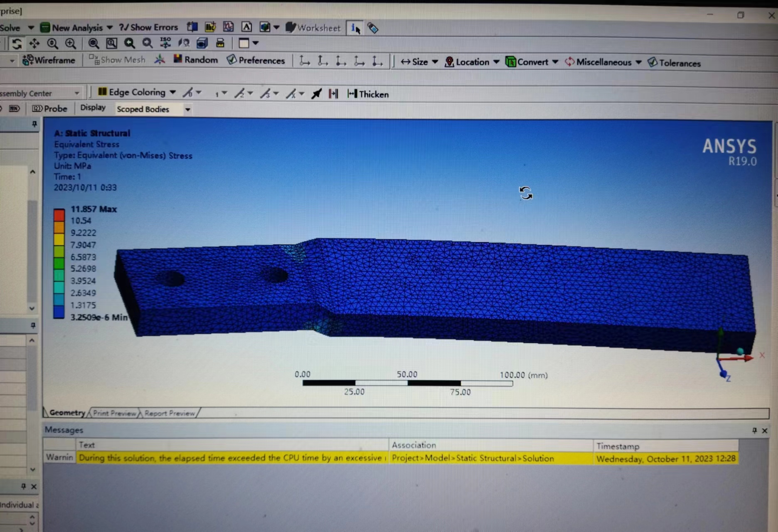Click the Probe tool icon
778x532 pixels.
(x=49, y=109)
